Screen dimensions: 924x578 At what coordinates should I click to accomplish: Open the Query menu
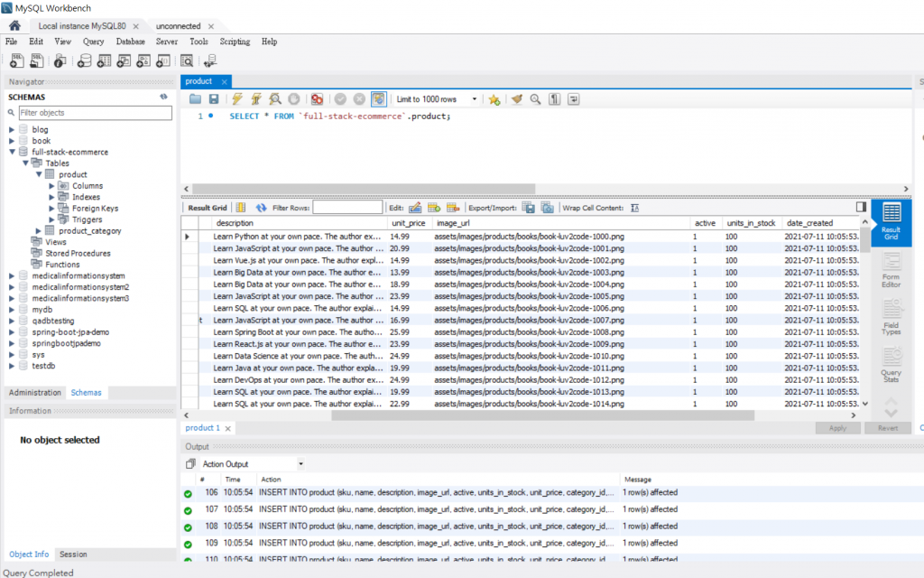pyautogui.click(x=93, y=42)
